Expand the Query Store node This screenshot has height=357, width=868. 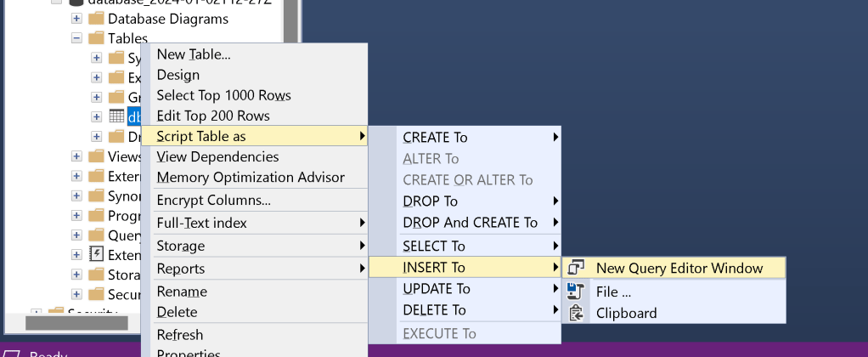76,235
